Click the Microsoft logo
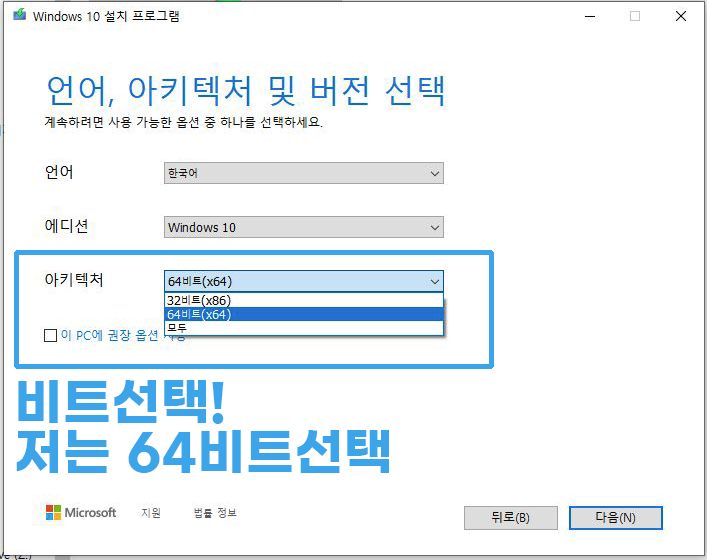Image resolution: width=707 pixels, height=560 pixels. tap(81, 513)
